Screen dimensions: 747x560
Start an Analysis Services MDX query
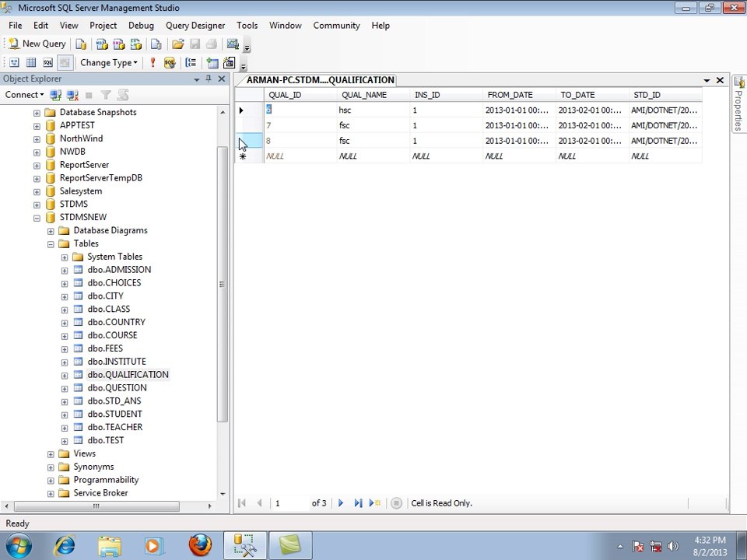(x=102, y=44)
